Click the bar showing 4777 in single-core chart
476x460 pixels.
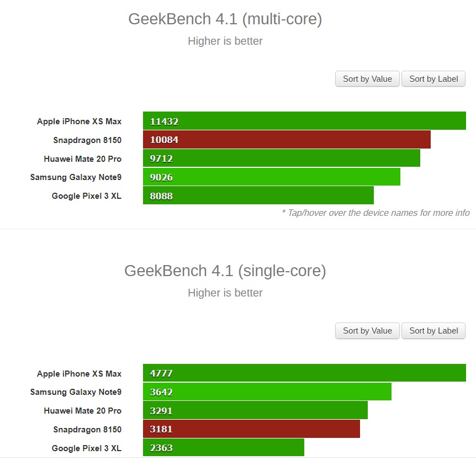point(304,373)
